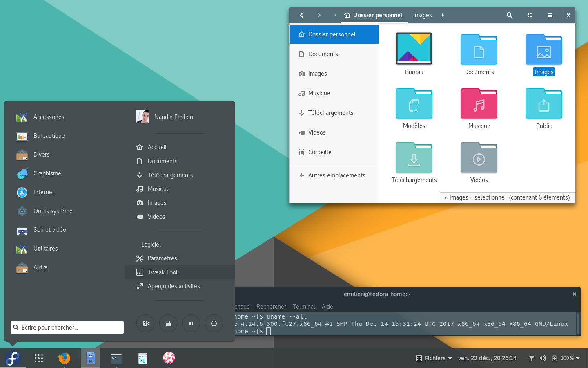Click the volume icon in system tray
Viewport: 588px width, 368px height.
[543, 358]
